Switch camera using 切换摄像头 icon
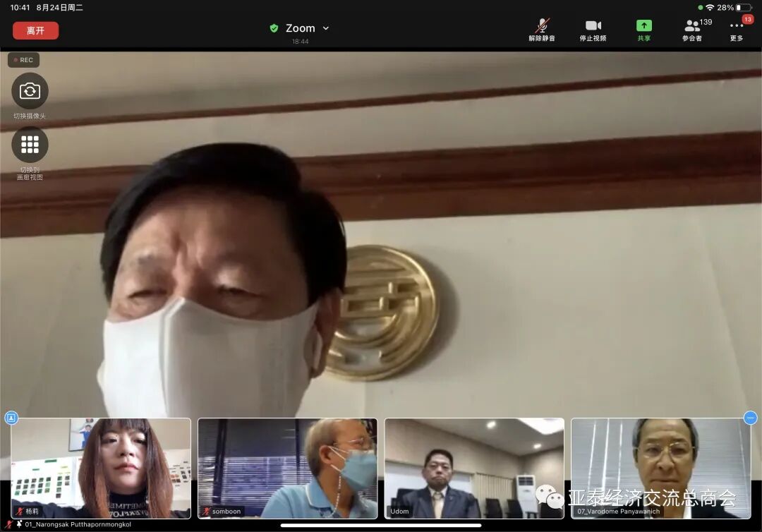This screenshot has width=762, height=532. (30, 91)
